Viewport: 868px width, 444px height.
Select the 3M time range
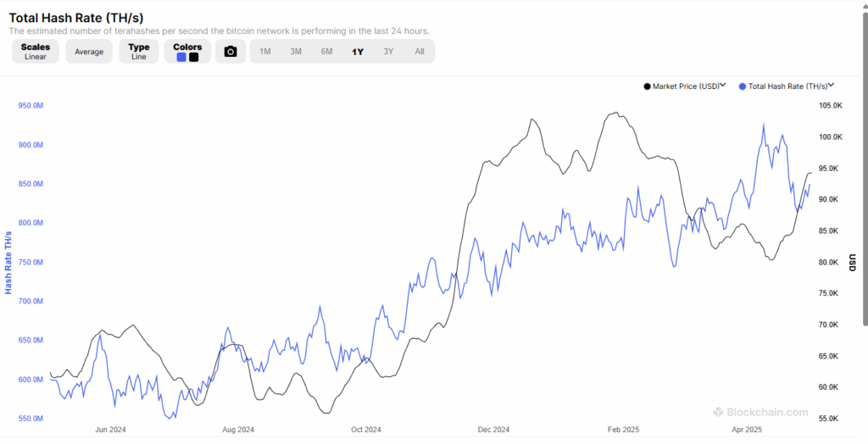coord(296,52)
